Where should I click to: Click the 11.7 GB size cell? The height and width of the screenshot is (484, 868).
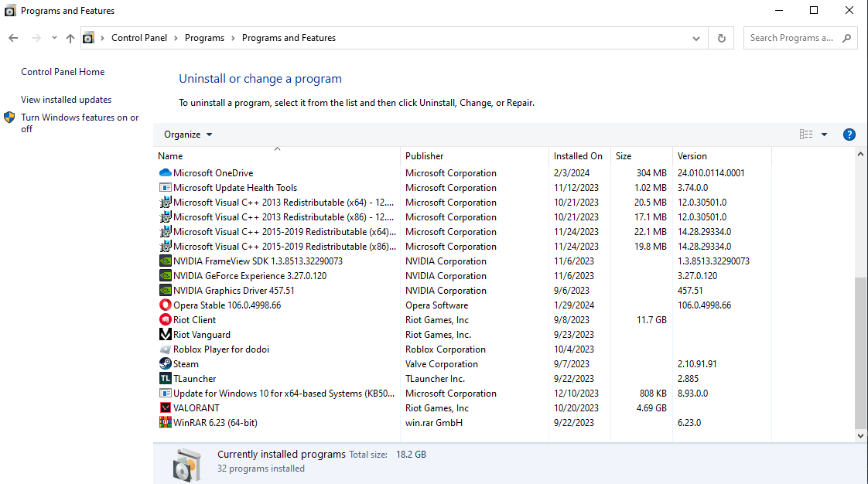pos(651,320)
